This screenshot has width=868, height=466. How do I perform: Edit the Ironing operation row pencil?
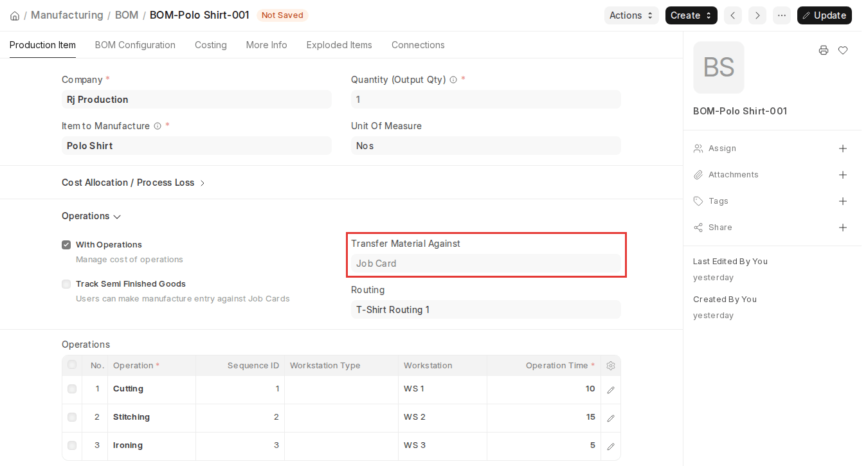611,446
